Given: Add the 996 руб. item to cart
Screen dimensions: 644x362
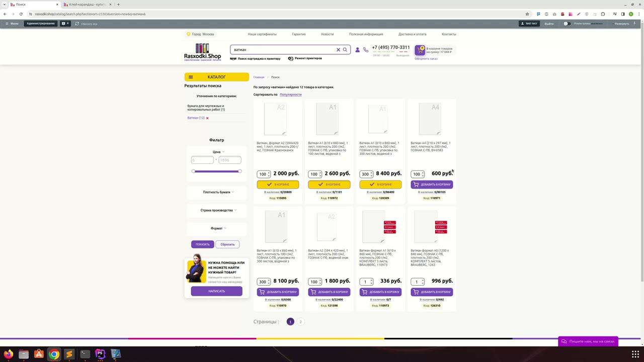Looking at the screenshot, I should (432, 292).
